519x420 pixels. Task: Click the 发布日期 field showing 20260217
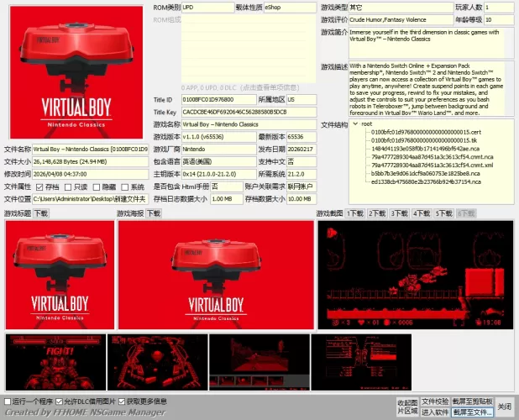coord(301,150)
